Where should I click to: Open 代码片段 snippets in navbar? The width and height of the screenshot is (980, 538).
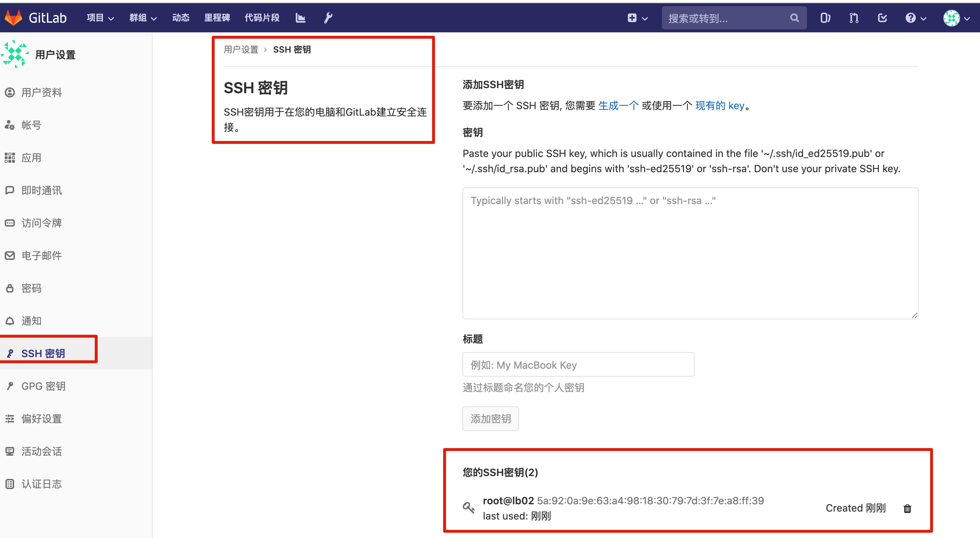262,17
